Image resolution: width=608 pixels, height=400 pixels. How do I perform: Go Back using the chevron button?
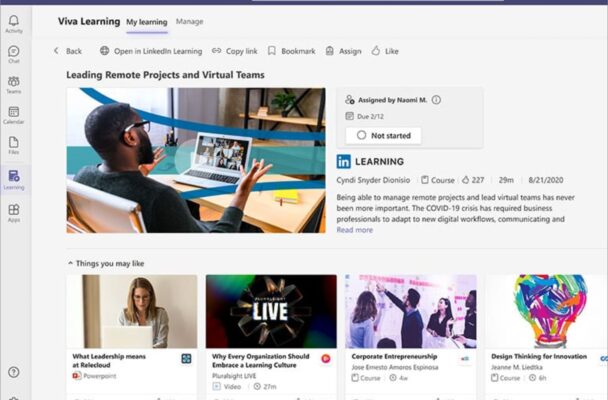pyautogui.click(x=67, y=51)
